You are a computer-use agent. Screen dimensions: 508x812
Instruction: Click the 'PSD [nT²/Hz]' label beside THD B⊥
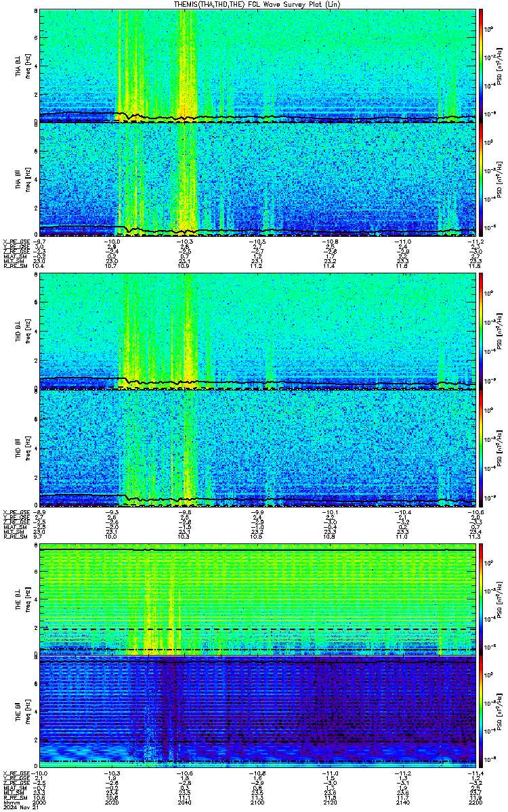[499, 332]
